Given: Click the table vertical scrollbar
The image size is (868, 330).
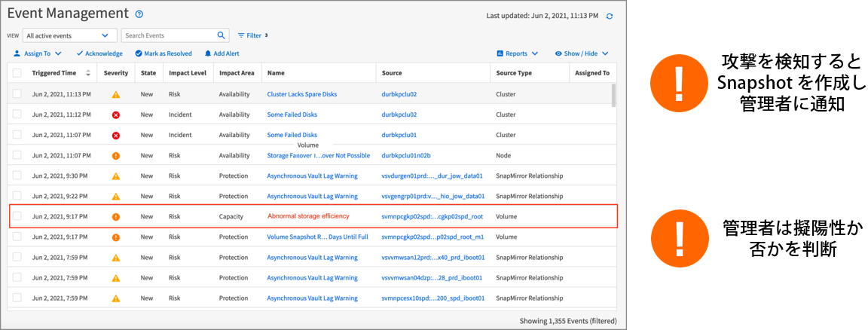Looking at the screenshot, I should 613,95.
